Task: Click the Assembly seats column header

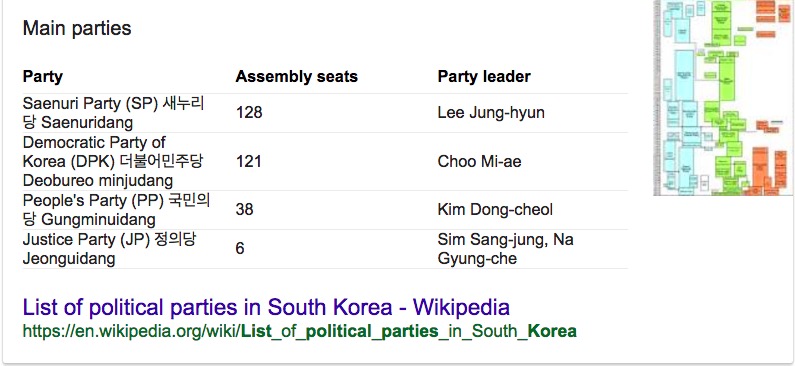Action: pos(297,77)
